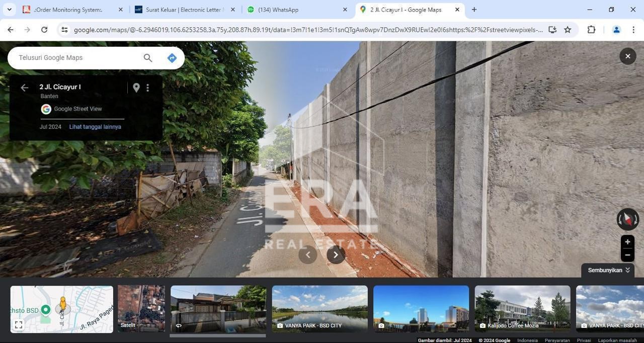644x343 pixels.
Task: Switch to the WhatsApp tab
Action: pyautogui.click(x=297, y=10)
